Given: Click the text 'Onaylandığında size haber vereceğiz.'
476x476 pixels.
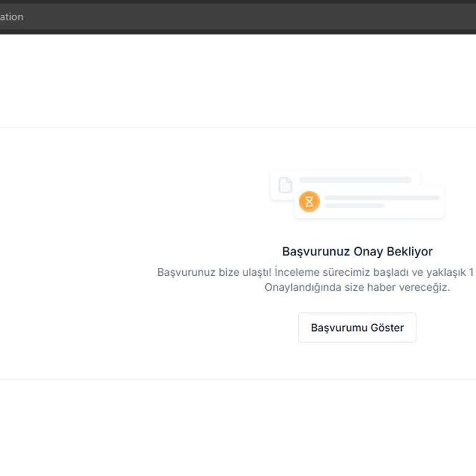Looking at the screenshot, I should click(x=357, y=287).
